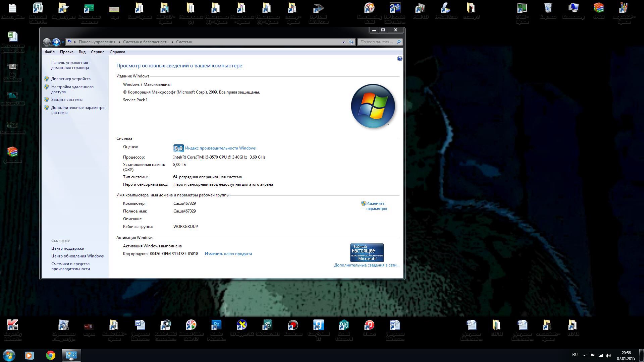
Task: Open Help via the blue question mark
Action: click(399, 59)
